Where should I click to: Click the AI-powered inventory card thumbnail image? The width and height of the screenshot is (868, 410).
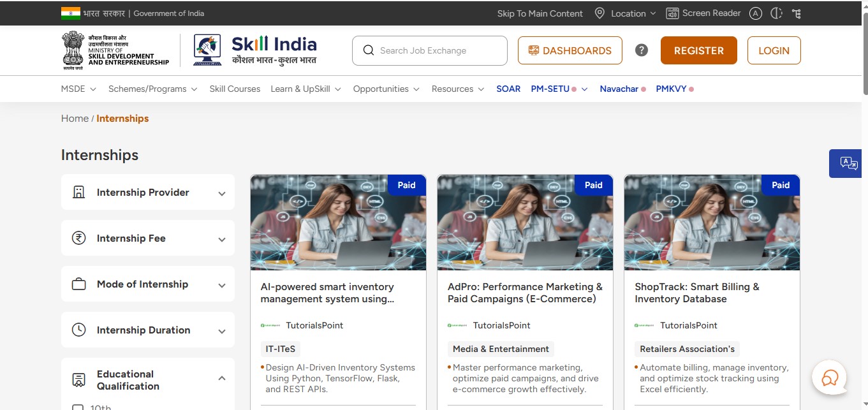click(338, 223)
